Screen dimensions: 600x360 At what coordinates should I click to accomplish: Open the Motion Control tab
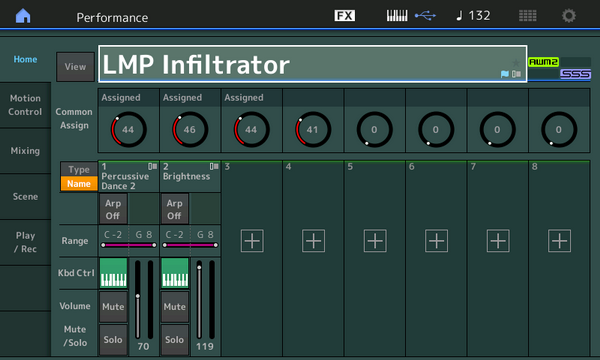tap(25, 105)
